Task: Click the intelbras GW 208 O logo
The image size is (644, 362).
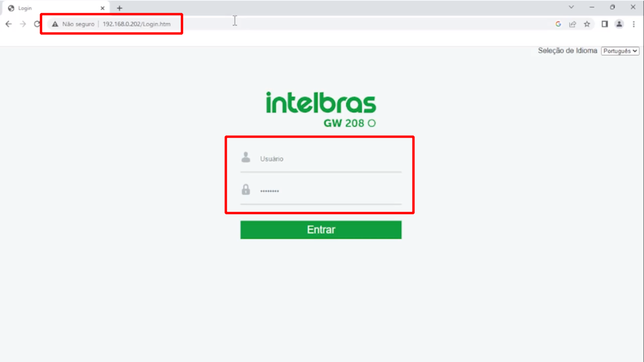Action: click(321, 109)
